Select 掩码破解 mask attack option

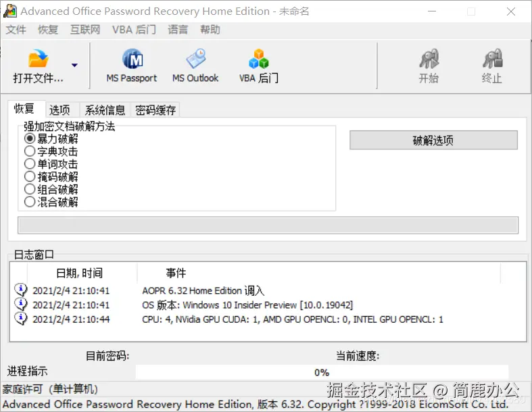[51, 176]
